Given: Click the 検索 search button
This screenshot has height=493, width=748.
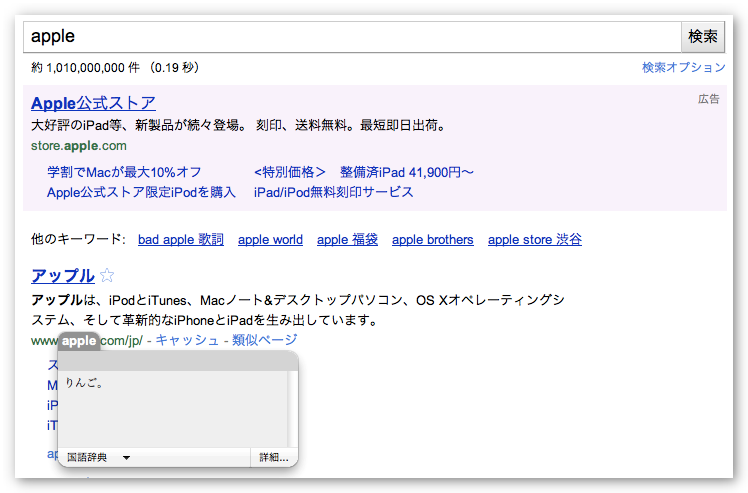Looking at the screenshot, I should (703, 37).
